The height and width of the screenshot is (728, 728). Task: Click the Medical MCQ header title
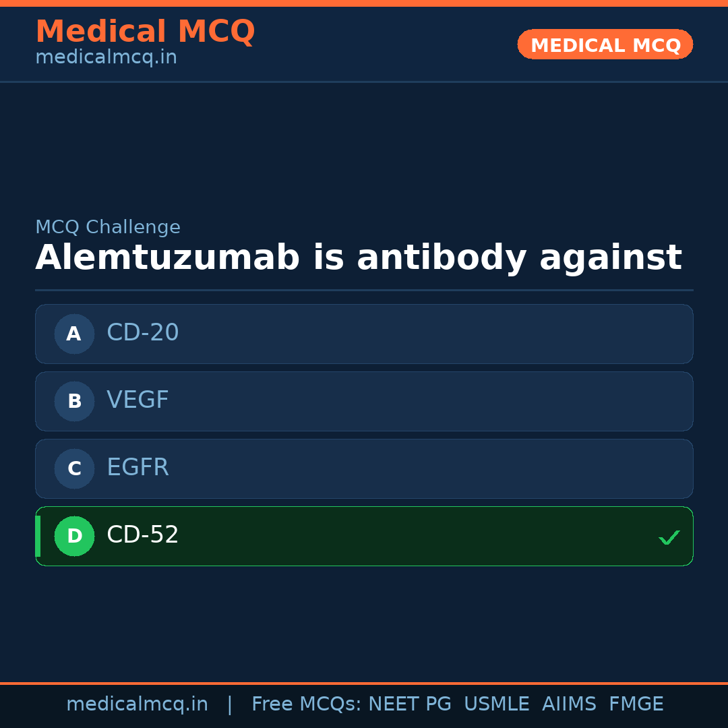pyautogui.click(x=145, y=32)
